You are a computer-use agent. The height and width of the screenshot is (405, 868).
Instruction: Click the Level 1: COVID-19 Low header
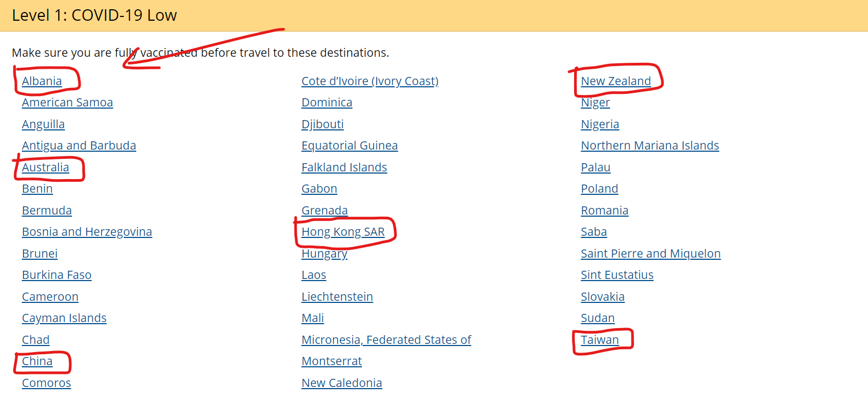[94, 15]
